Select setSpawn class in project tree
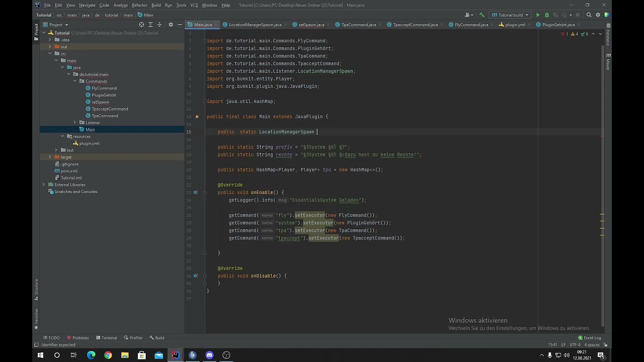 tap(100, 102)
